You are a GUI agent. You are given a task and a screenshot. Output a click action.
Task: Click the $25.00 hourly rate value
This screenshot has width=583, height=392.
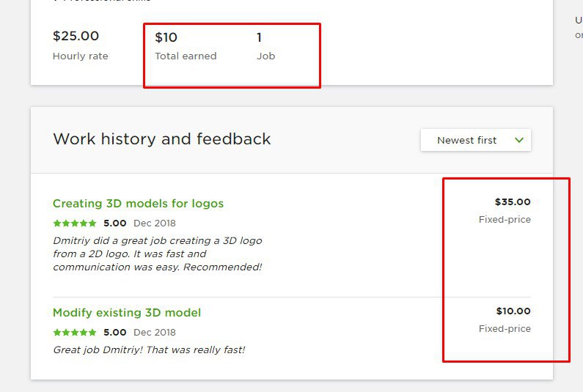tap(76, 36)
